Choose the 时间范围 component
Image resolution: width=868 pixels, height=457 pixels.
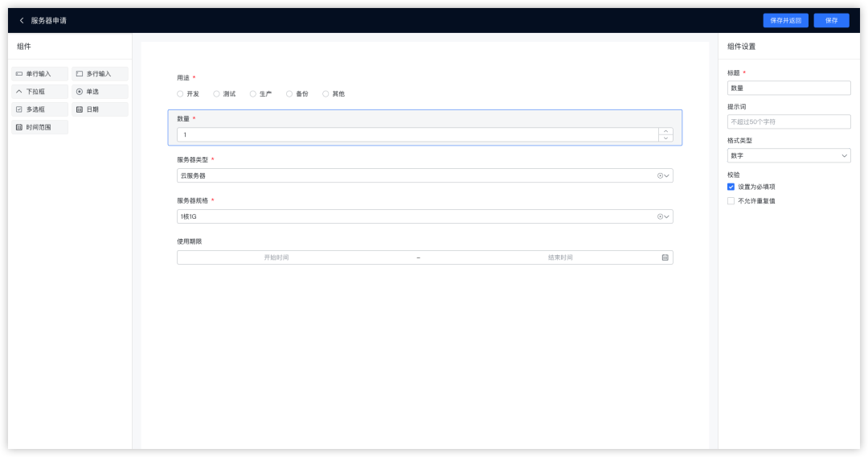39,127
